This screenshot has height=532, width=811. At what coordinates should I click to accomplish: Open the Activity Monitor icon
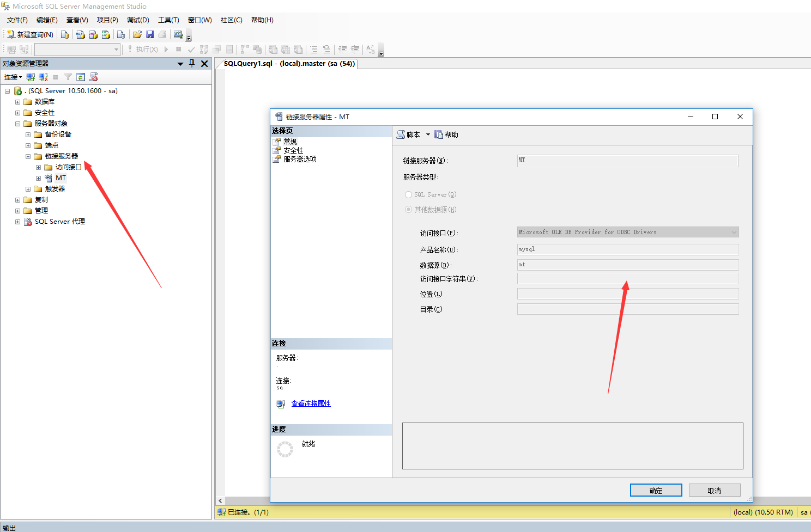(x=178, y=34)
